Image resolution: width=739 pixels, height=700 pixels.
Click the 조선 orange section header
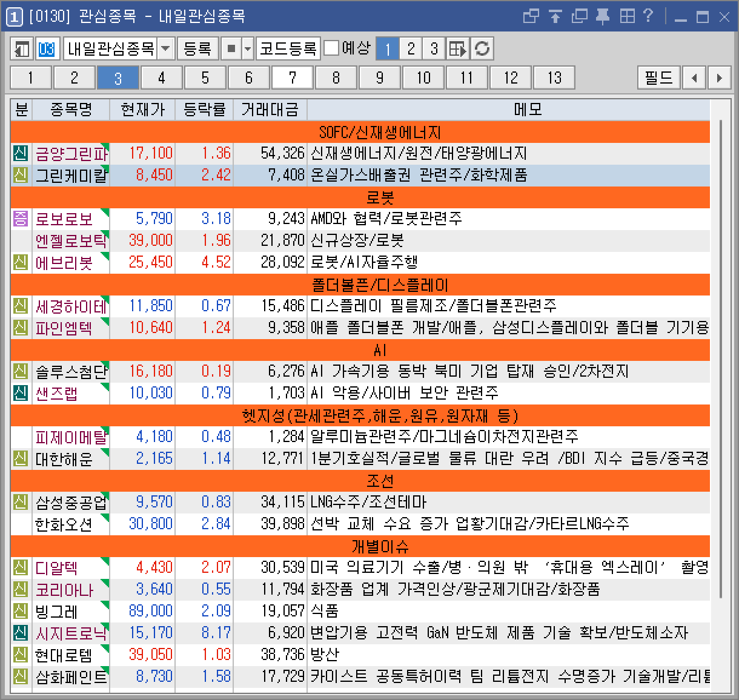click(360, 480)
